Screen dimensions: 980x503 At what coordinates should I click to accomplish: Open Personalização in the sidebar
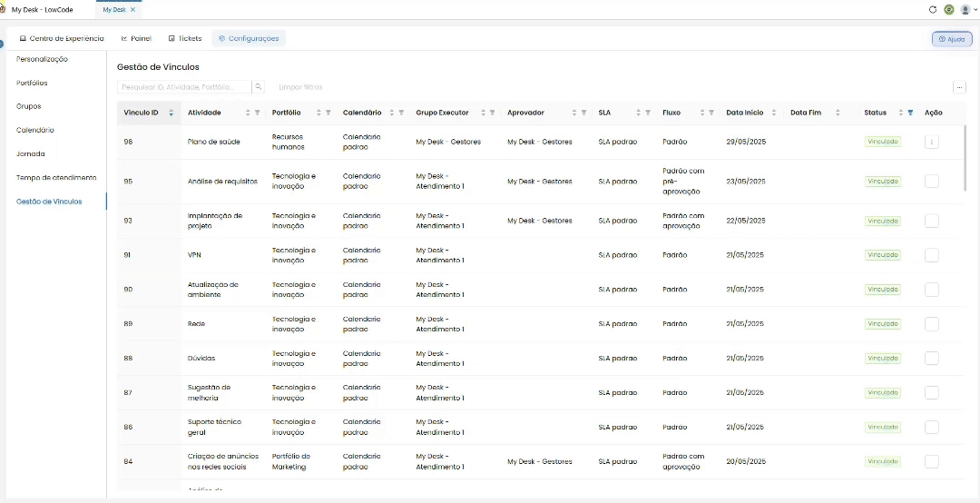[42, 59]
